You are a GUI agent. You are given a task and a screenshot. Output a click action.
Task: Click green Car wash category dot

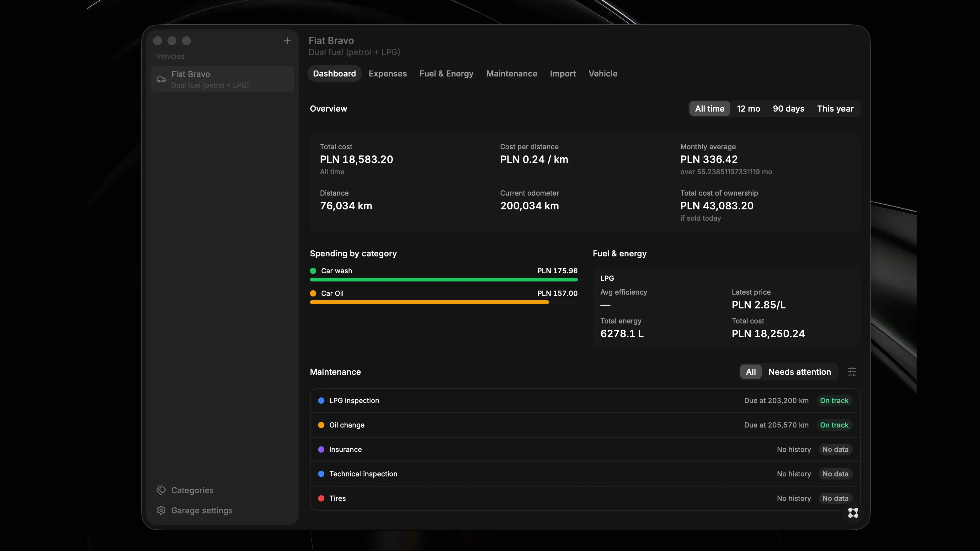point(313,270)
